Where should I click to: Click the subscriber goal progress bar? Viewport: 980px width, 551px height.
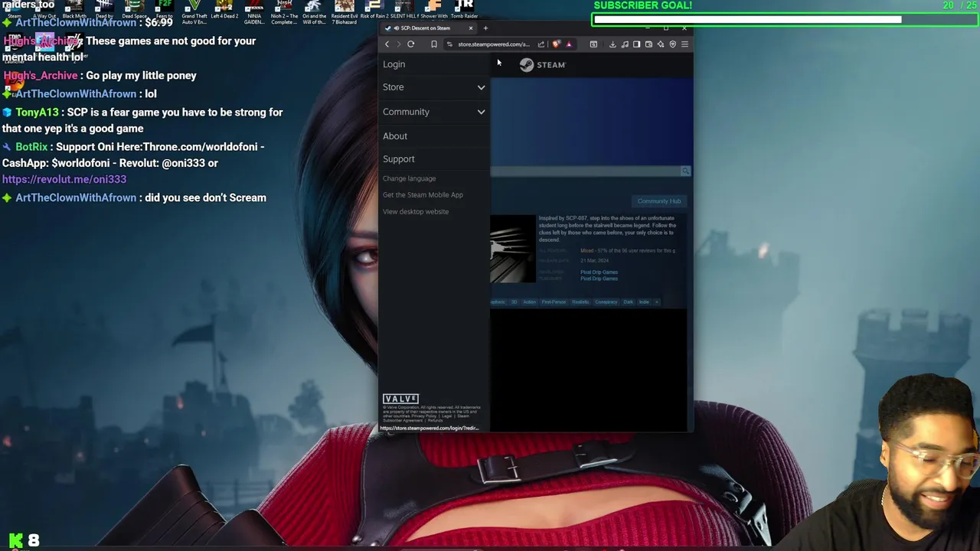[784, 20]
